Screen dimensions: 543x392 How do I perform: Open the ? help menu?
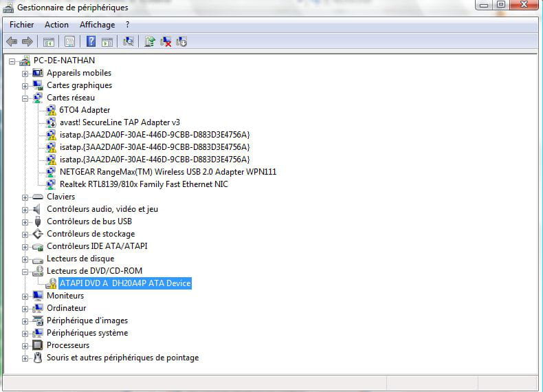[127, 25]
